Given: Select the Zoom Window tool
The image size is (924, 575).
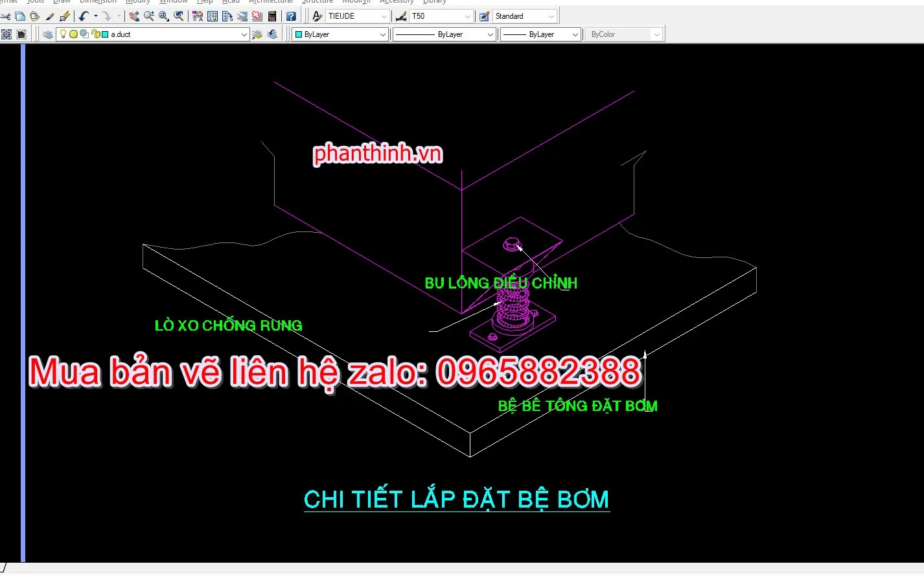Looking at the screenshot, I should point(164,16).
